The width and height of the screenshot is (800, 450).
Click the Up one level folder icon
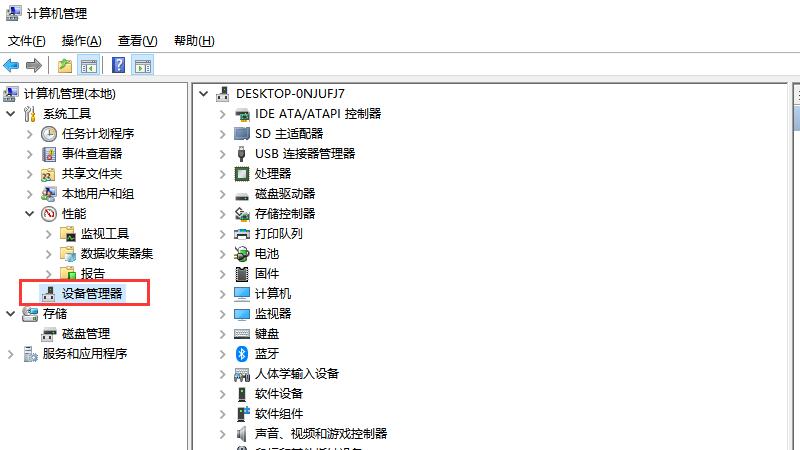[64, 66]
